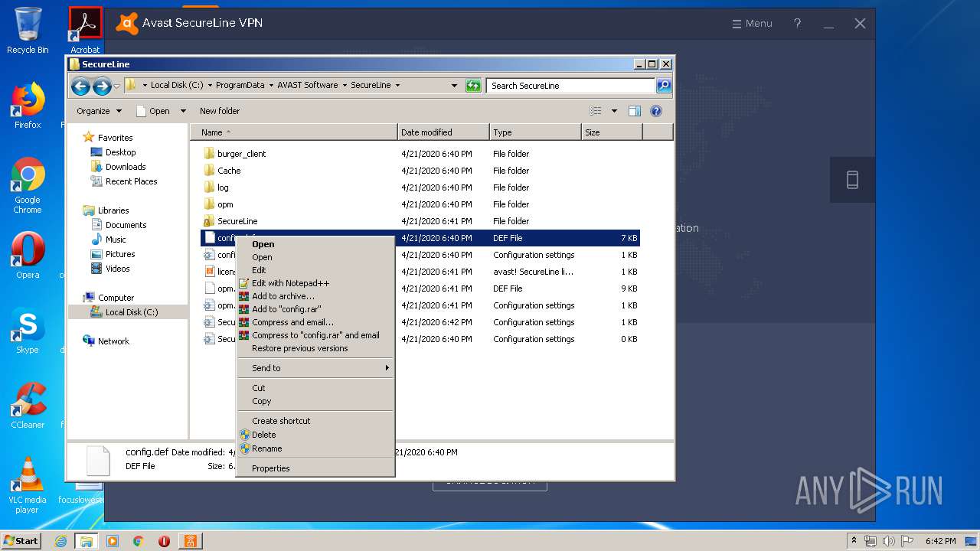This screenshot has height=551, width=980.
Task: Select Documents library
Action: (x=126, y=225)
